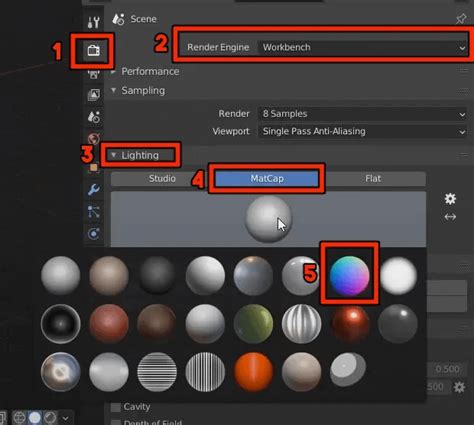Screen dimensions: 474x425
Task: Select the Studio lighting tab
Action: point(162,179)
